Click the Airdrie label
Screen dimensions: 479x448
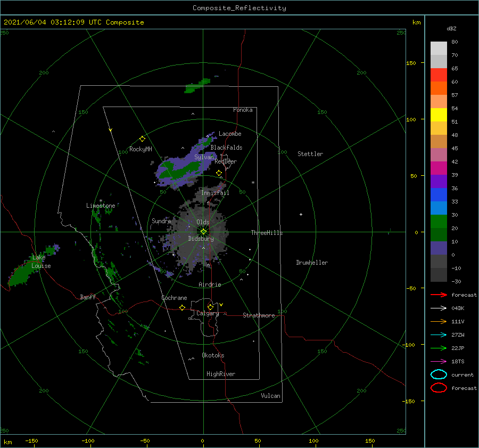(x=210, y=284)
